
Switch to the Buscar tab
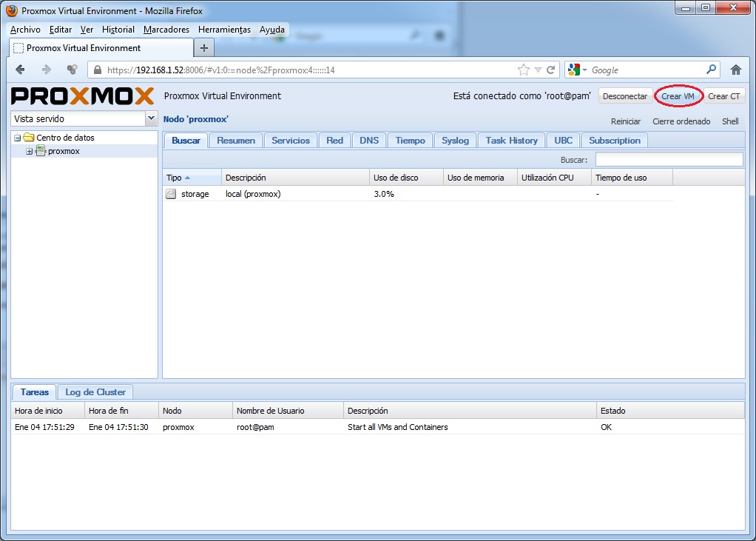186,141
